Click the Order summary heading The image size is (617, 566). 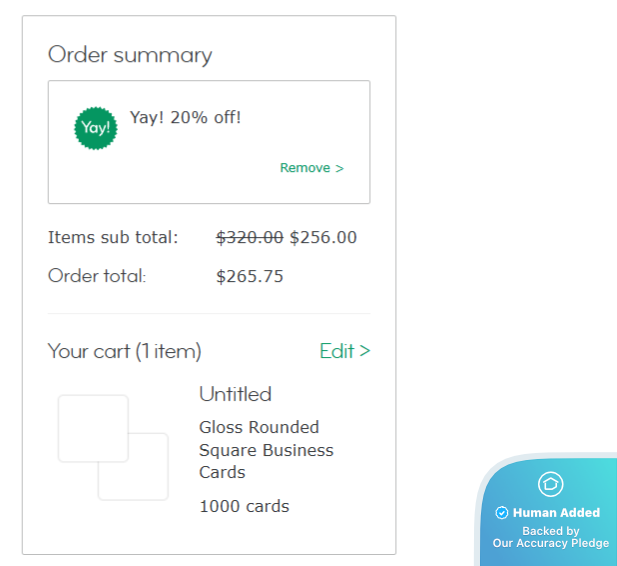pos(130,54)
